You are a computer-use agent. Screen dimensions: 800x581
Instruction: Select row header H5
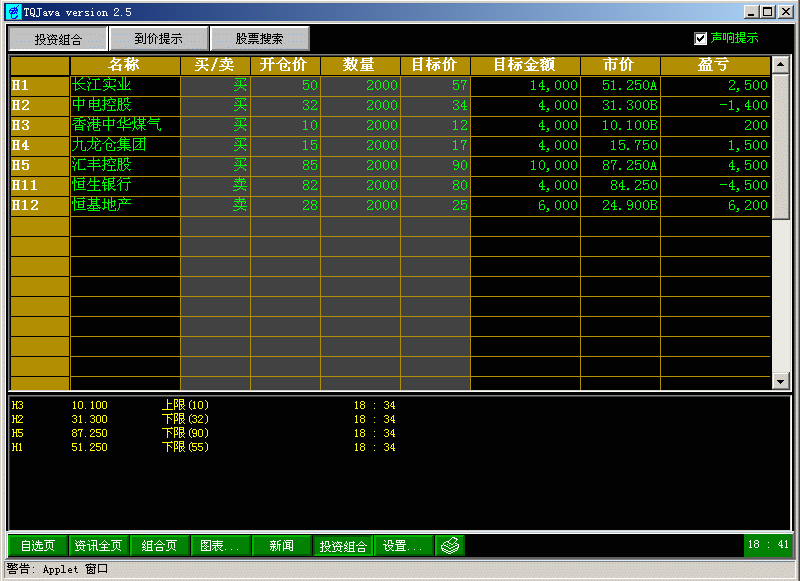click(x=40, y=165)
